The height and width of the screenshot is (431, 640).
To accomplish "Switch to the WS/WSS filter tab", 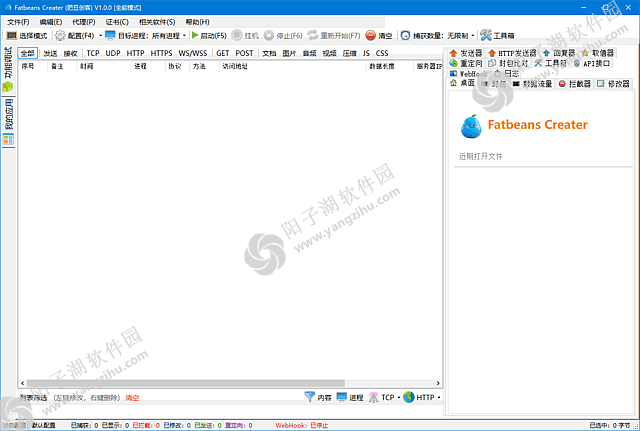I will [193, 53].
